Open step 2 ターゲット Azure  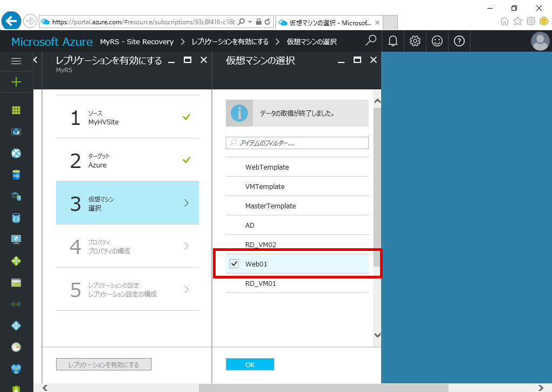[x=127, y=160]
